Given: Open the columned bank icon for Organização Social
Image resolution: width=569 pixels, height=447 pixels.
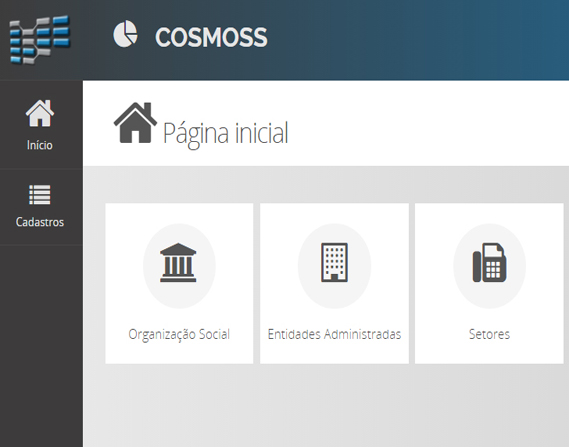Looking at the screenshot, I should point(178,262).
